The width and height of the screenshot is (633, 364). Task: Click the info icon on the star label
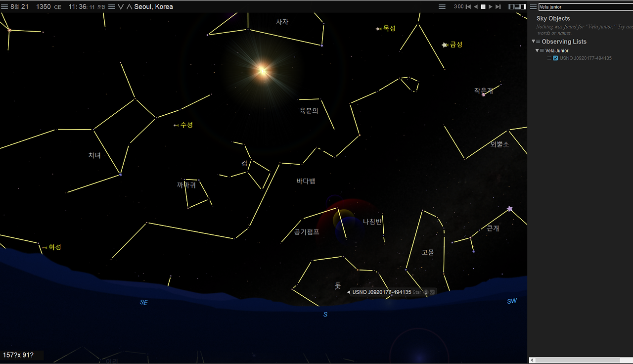426,292
